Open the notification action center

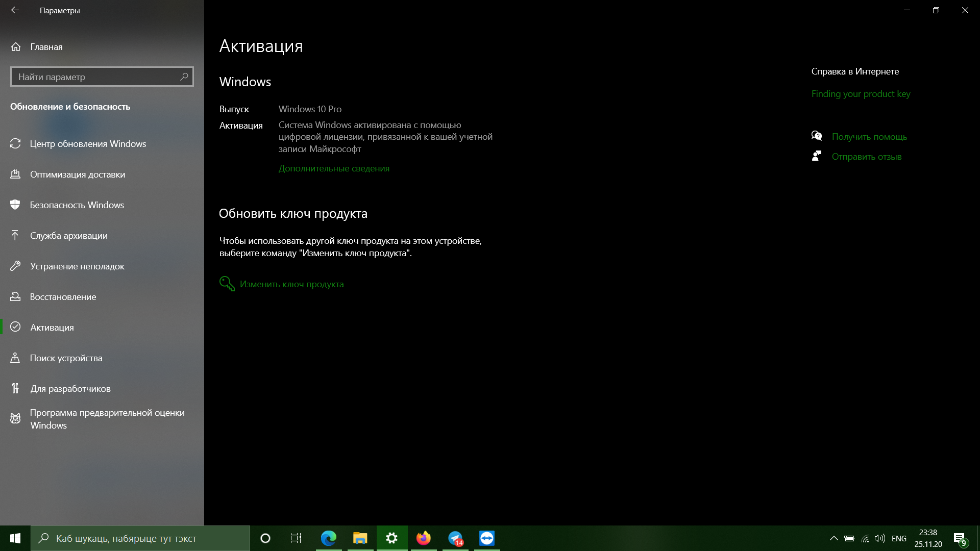pos(960,538)
